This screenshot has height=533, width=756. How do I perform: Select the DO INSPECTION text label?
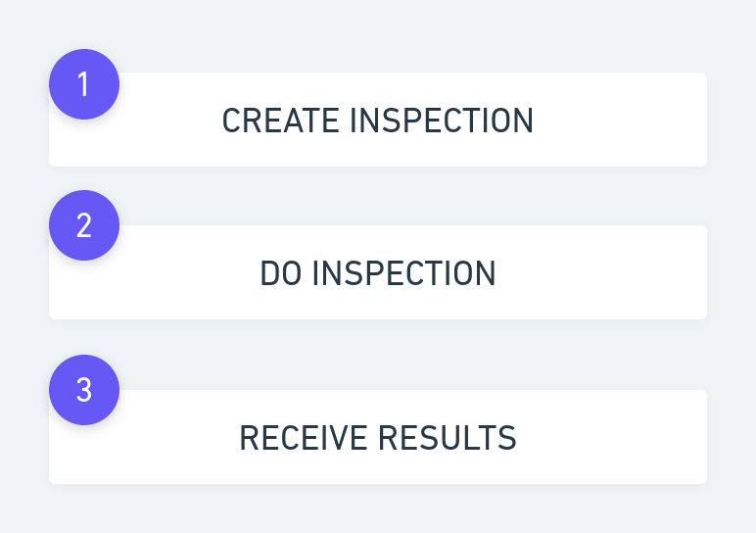coord(378,273)
